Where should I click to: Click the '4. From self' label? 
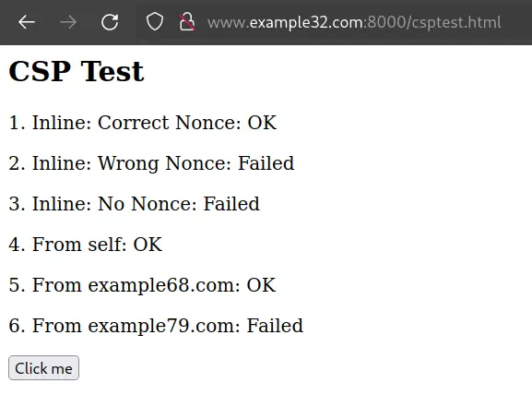(x=67, y=245)
